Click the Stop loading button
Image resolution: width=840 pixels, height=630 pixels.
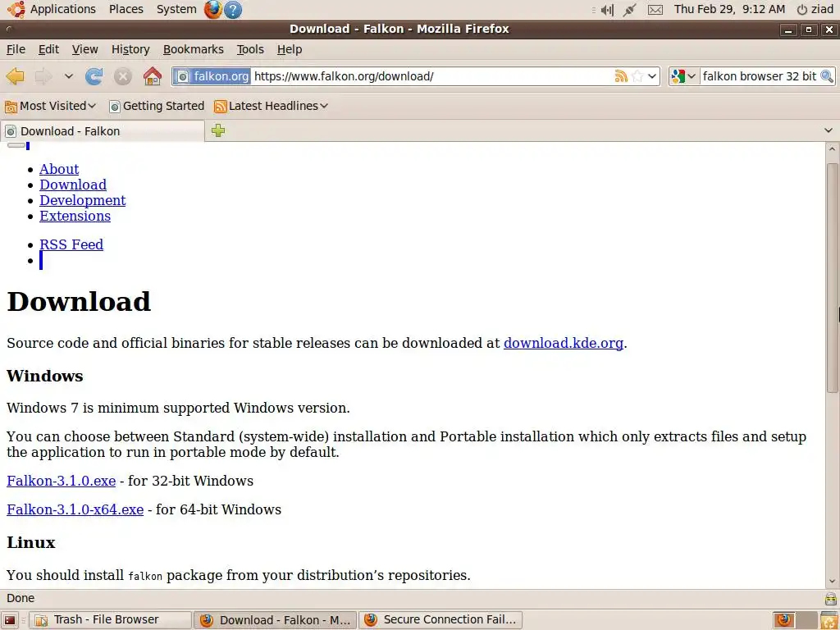(123, 76)
